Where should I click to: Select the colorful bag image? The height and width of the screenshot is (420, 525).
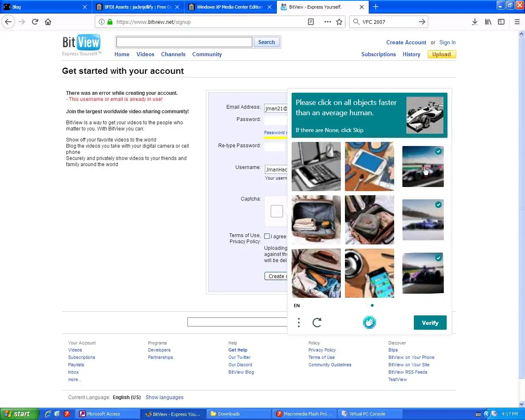click(316, 273)
